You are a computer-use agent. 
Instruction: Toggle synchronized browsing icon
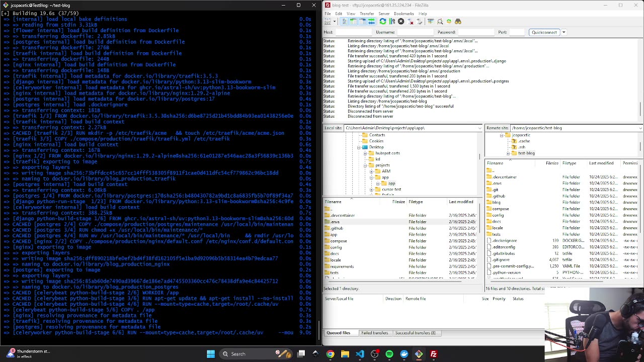[449, 22]
